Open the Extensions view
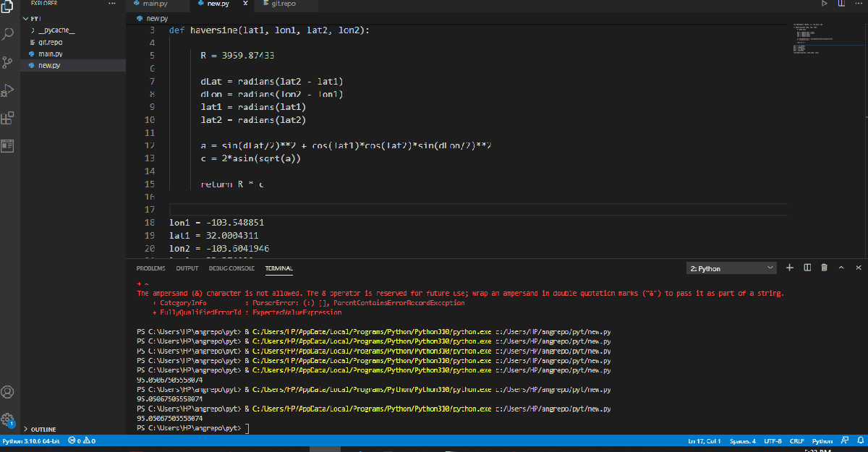868x452 pixels. (8, 118)
